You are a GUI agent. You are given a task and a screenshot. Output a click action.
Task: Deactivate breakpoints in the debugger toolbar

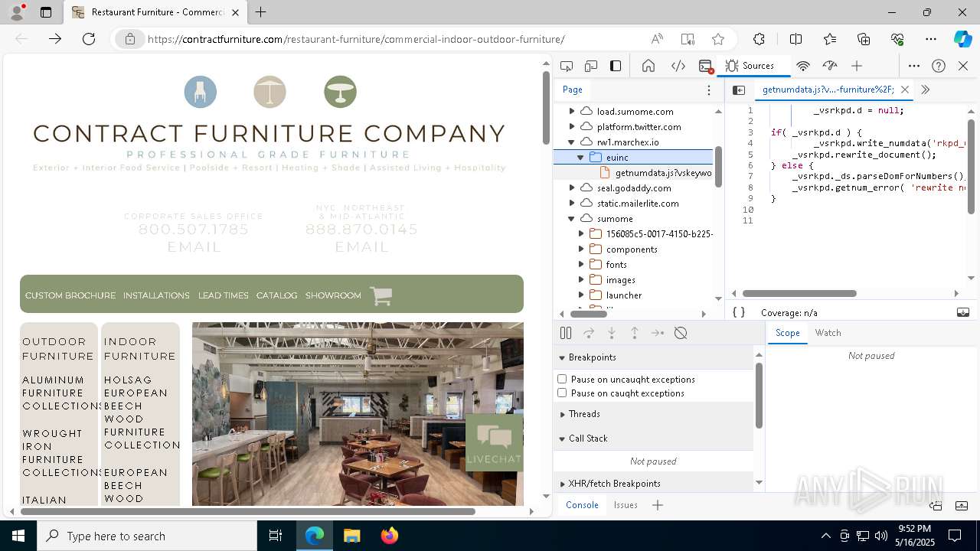click(x=681, y=333)
